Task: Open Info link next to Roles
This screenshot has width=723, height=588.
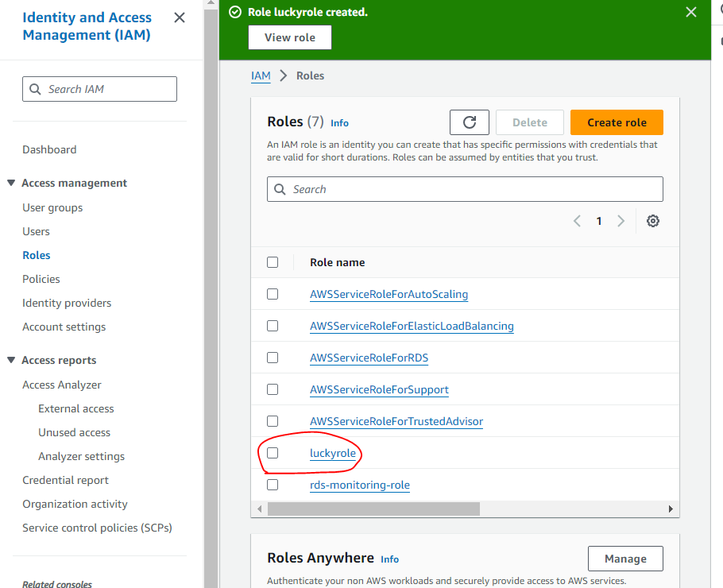Action: point(339,123)
